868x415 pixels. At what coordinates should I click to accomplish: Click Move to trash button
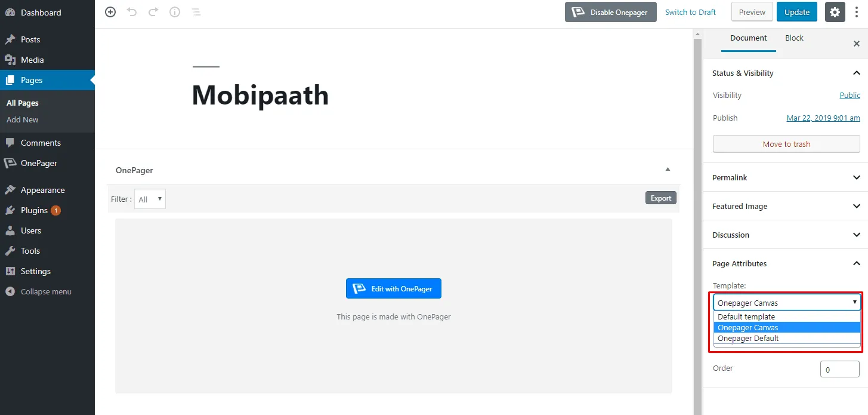(786, 144)
